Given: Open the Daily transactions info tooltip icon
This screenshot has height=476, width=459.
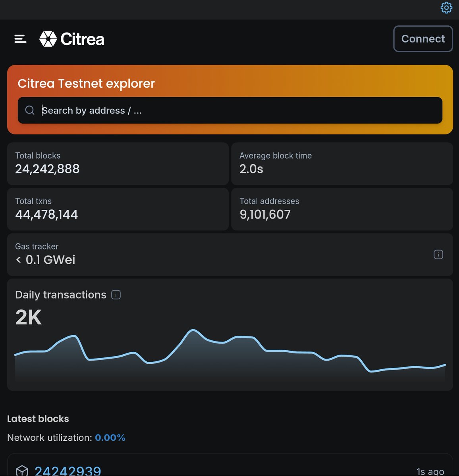Looking at the screenshot, I should (x=116, y=295).
